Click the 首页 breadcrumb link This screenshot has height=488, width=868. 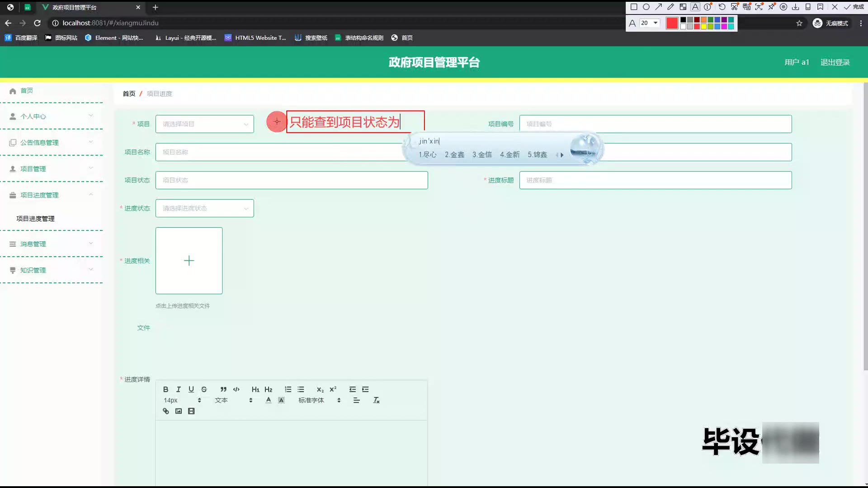(x=129, y=94)
